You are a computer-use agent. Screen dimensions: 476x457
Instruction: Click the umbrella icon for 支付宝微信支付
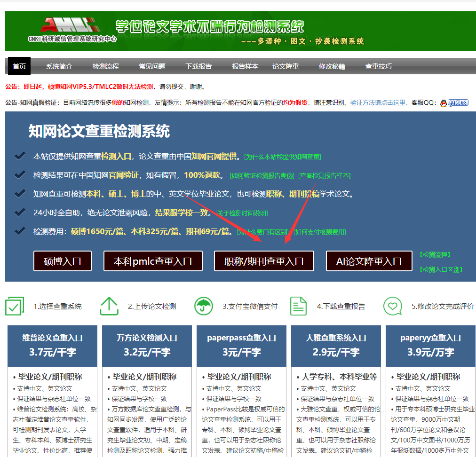(203, 306)
